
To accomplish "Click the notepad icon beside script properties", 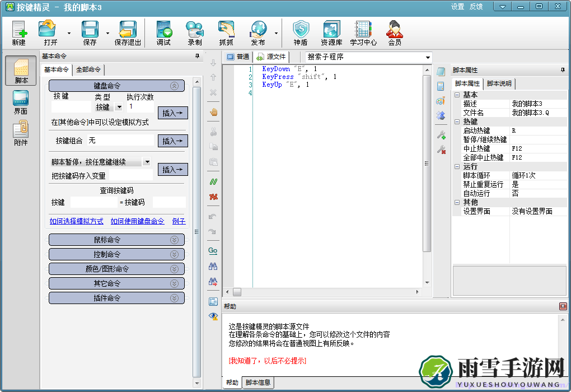I will [x=441, y=72].
